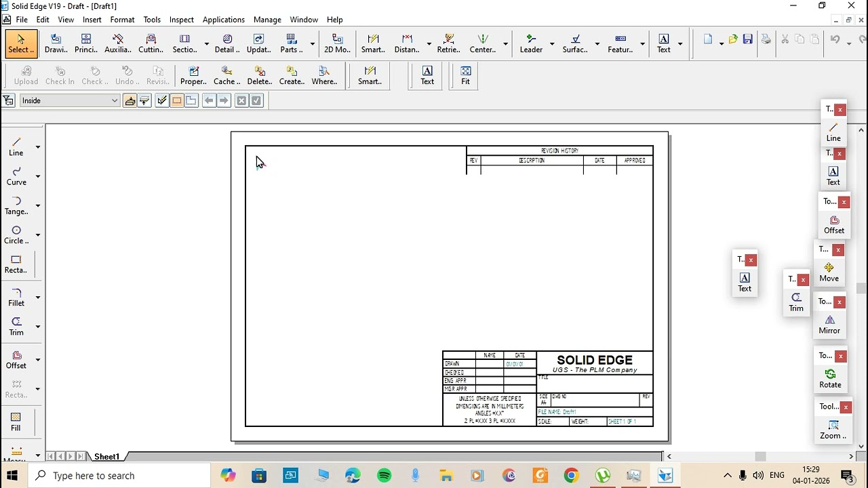Viewport: 868px width, 488px height.
Task: Click the floating Mirror tool
Action: (x=829, y=324)
